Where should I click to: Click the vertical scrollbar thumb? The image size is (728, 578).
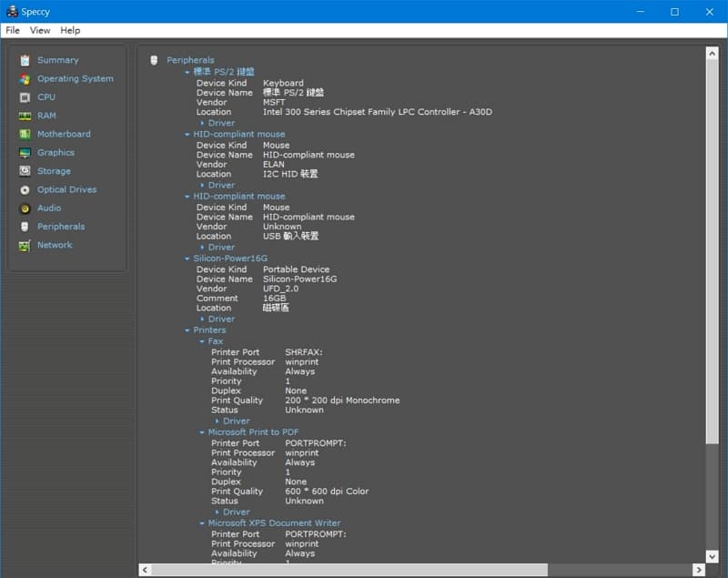pos(712,251)
